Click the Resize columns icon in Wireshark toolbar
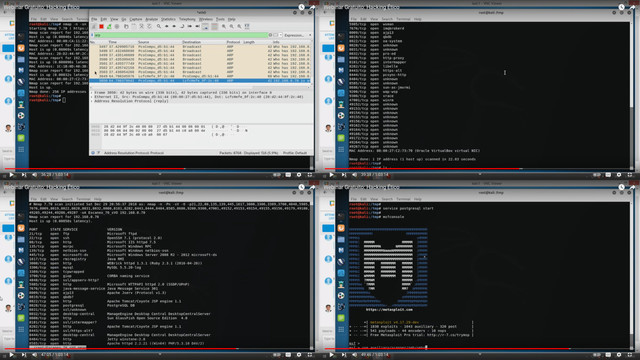The width and height of the screenshot is (640, 360). [247, 26]
